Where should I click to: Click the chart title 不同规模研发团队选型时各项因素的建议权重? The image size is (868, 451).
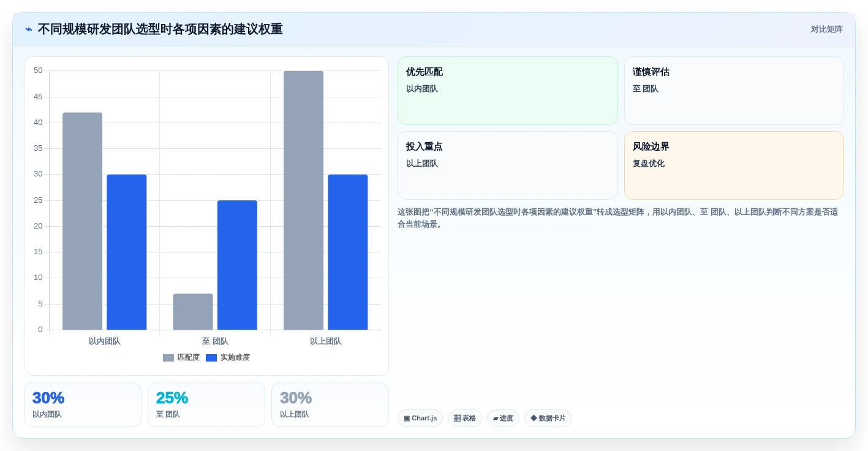[x=160, y=29]
